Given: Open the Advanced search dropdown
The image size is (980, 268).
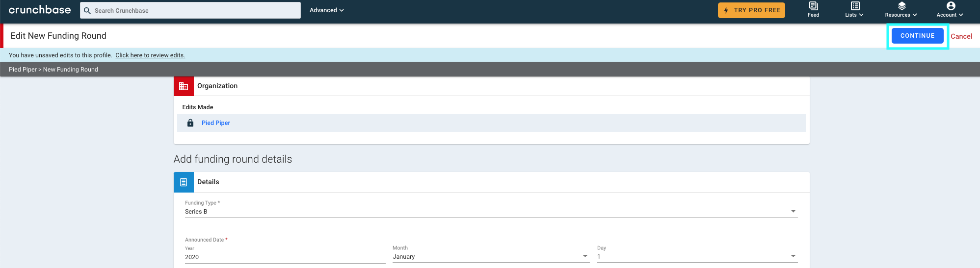Looking at the screenshot, I should coord(326,10).
